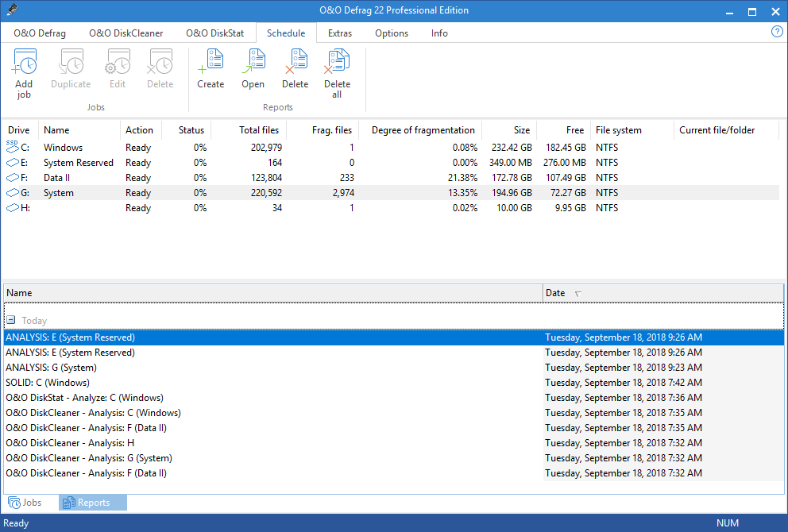Click the Duplicate job icon
Screen dimensions: 788x532
pyautogui.click(x=71, y=62)
